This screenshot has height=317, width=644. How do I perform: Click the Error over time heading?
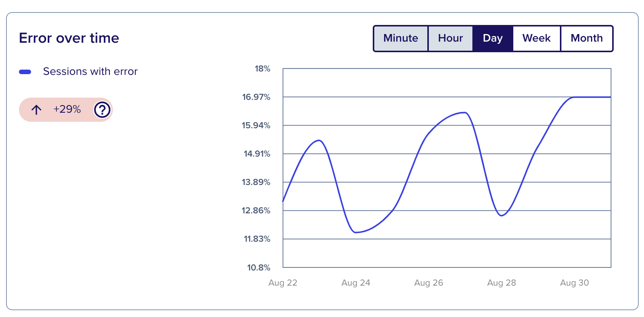point(69,38)
